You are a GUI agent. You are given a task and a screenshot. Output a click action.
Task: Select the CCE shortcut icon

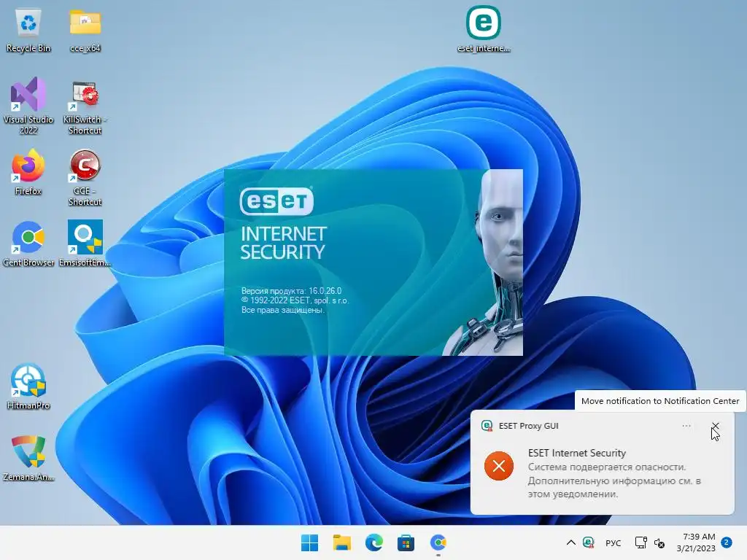point(85,178)
